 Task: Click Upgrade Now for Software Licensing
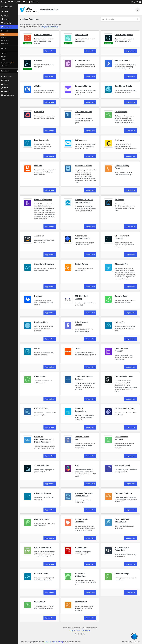tap(130, 484)
